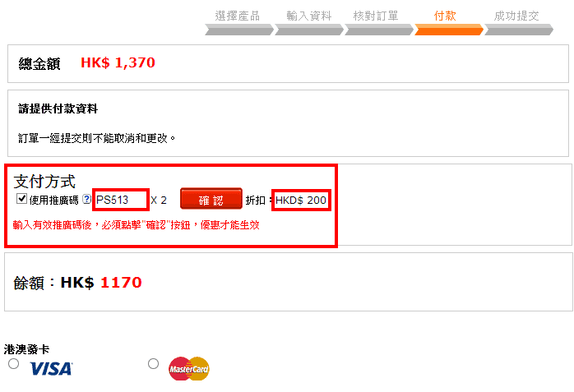Screen dimensions: 574x392
Task: Click the active 付款 step
Action: pos(445,16)
